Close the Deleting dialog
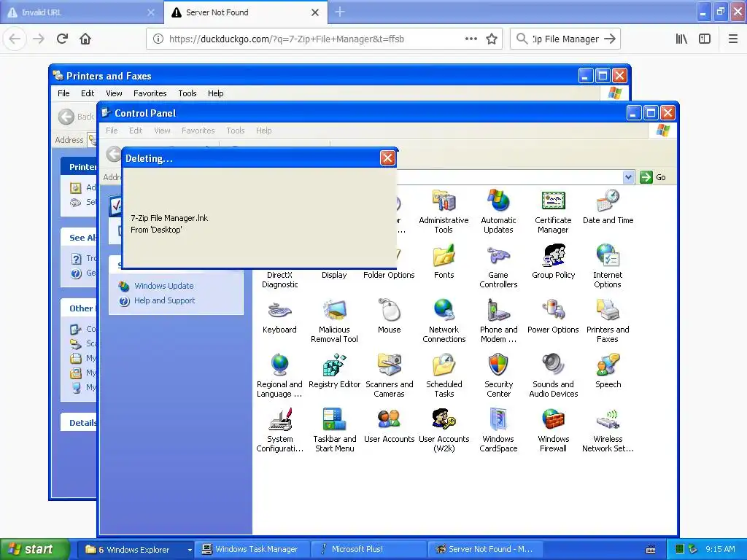This screenshot has height=560, width=747. click(x=387, y=158)
